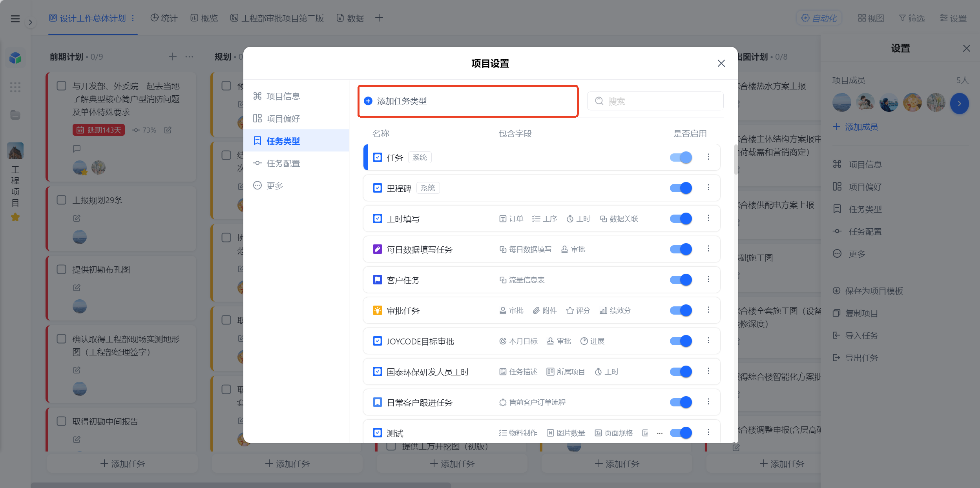
Task: Check the 上报规划29条 task checkbox
Action: click(x=62, y=200)
